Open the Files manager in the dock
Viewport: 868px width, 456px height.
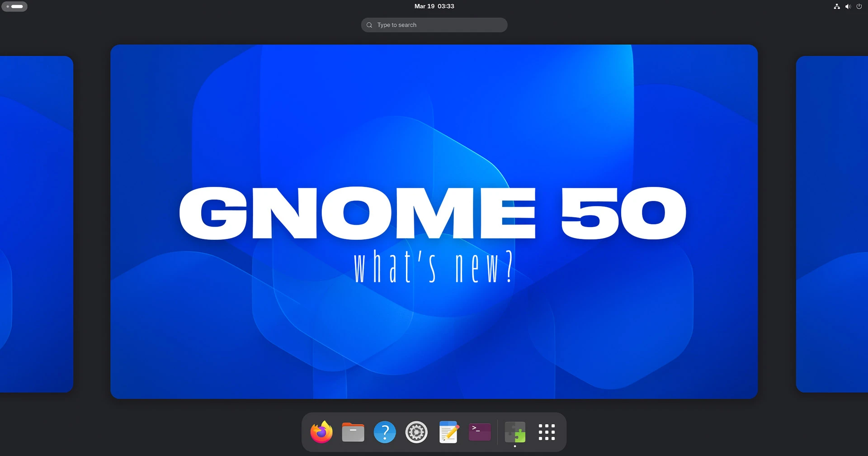[353, 432]
